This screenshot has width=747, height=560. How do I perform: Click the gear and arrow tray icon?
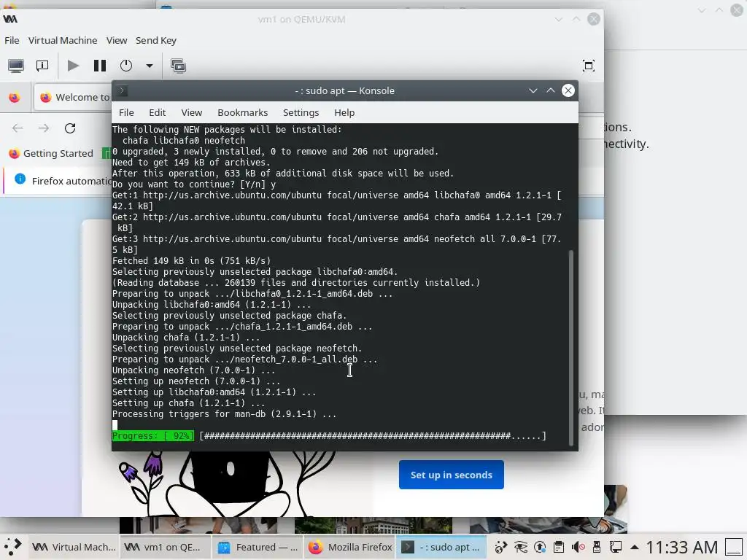click(500, 547)
